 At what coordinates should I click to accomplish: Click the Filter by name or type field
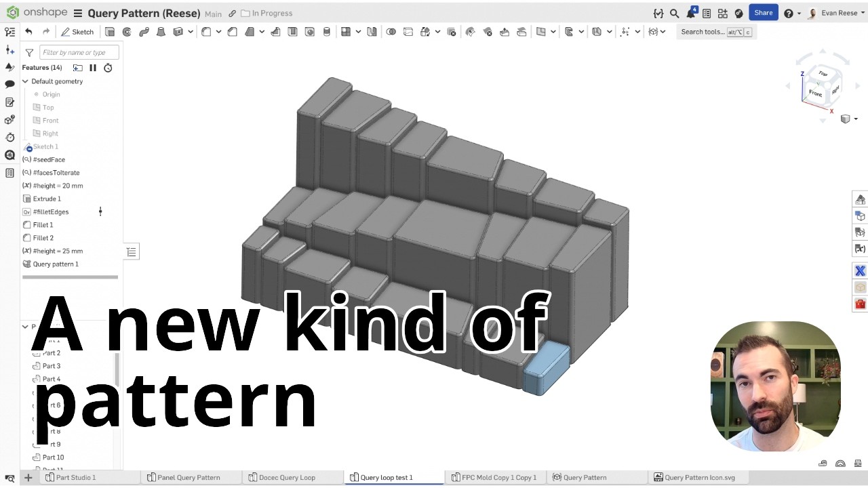pos(79,52)
